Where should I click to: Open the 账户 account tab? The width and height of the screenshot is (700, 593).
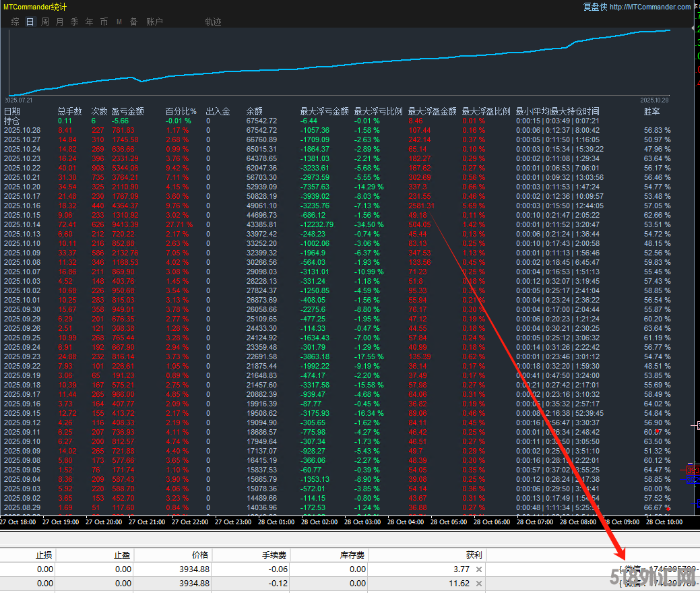tap(154, 22)
